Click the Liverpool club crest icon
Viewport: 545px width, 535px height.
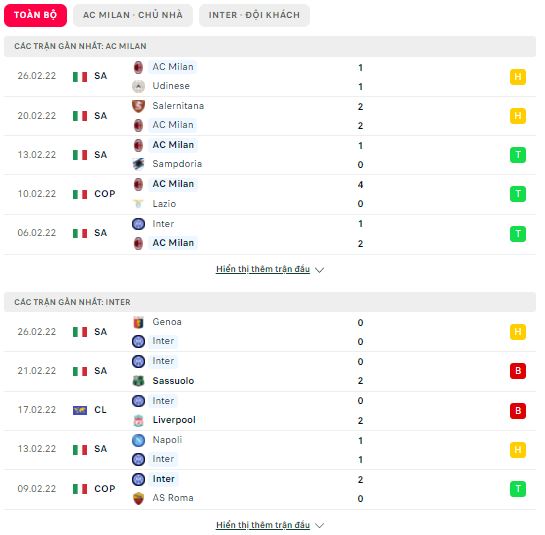pos(138,420)
